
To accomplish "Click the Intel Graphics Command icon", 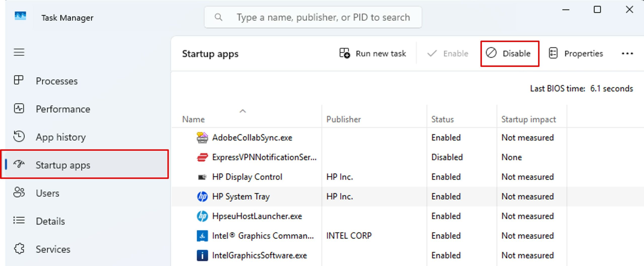I will coord(202,236).
